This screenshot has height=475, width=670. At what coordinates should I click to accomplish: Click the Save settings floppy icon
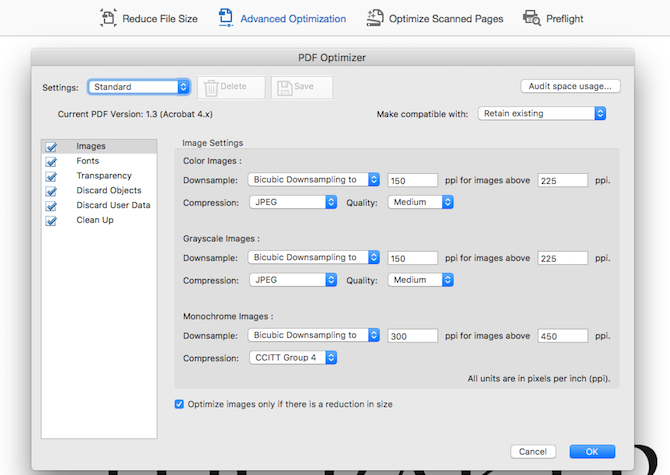283,87
